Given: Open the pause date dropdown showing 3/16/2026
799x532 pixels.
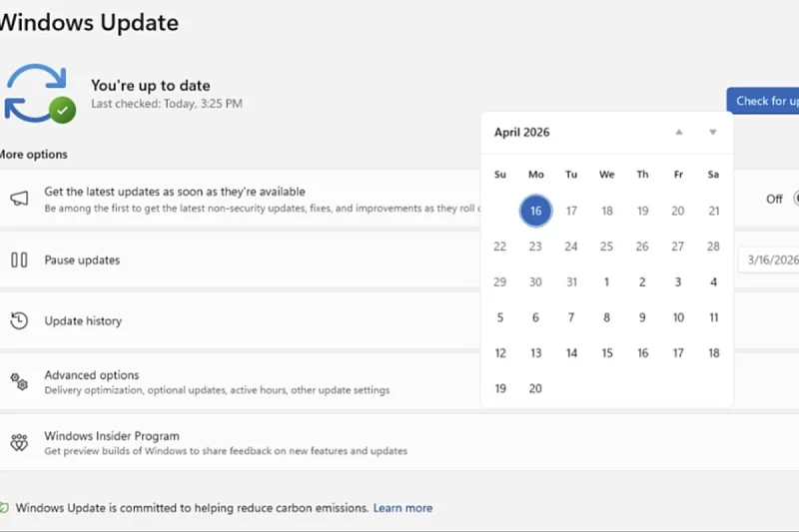Looking at the screenshot, I should tap(767, 260).
